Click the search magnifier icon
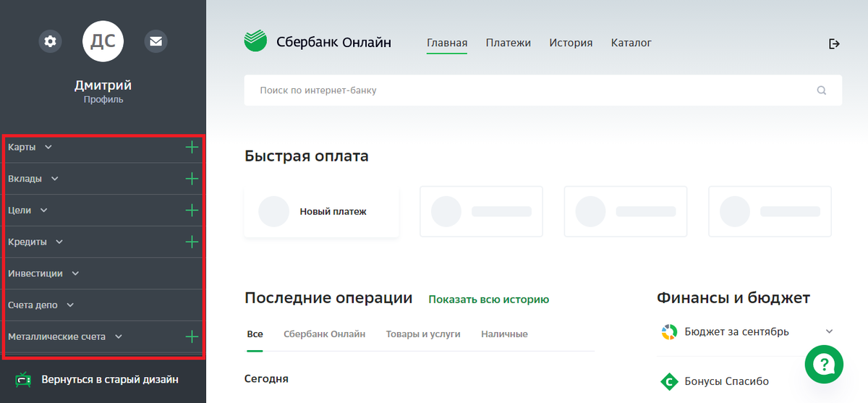The height and width of the screenshot is (403, 868). [x=821, y=90]
